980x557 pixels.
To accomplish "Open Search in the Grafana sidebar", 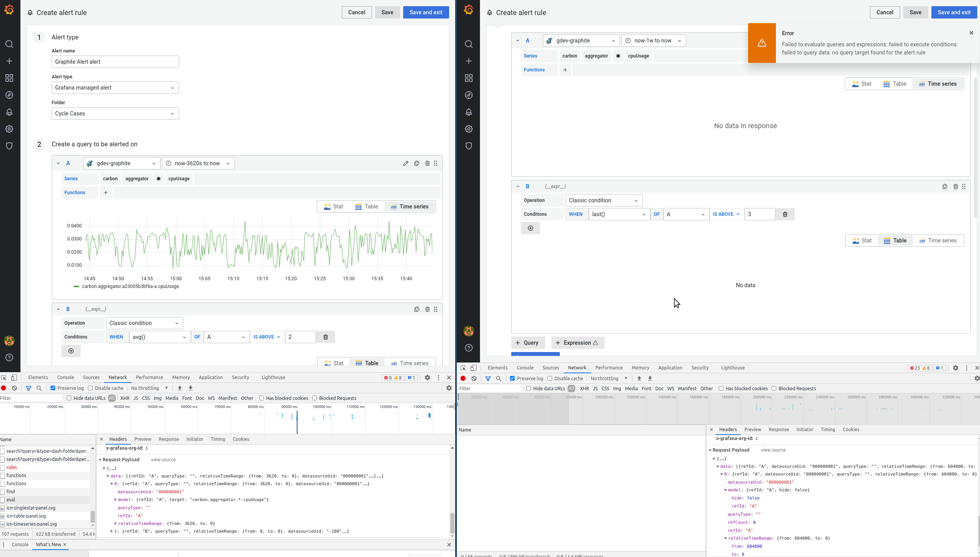I will tap(9, 44).
